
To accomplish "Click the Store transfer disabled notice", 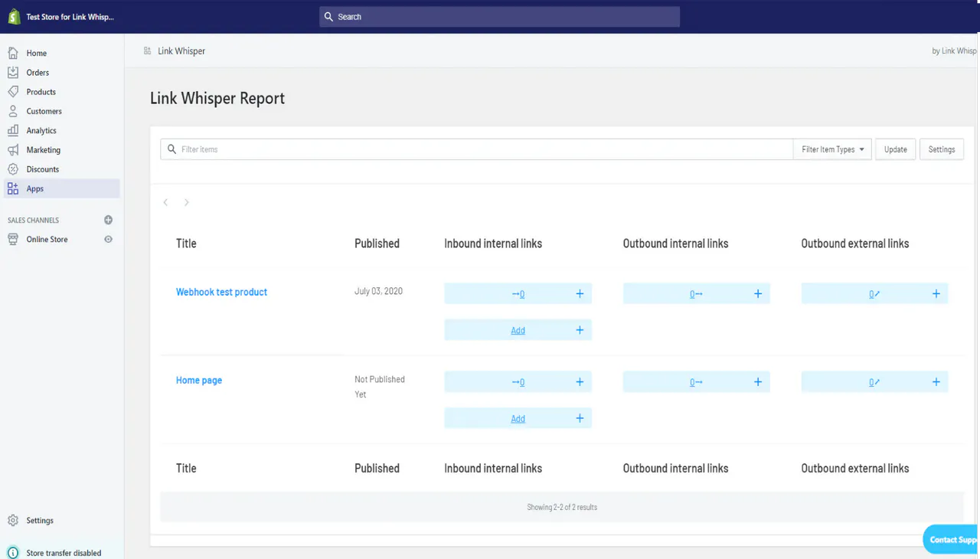I will coord(64,553).
